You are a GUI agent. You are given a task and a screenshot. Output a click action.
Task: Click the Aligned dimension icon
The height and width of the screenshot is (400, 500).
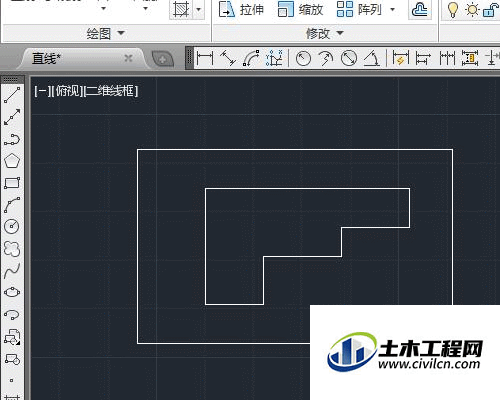(228, 58)
